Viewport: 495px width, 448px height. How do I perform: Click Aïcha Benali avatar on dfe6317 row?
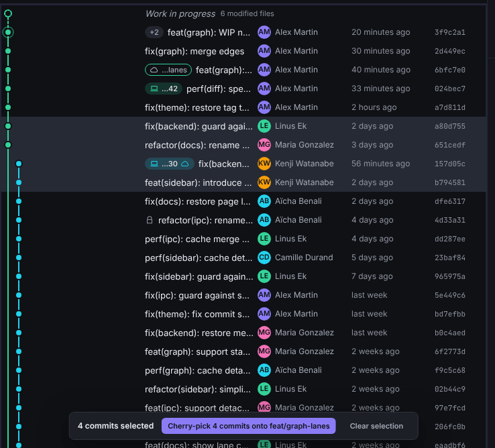point(264,201)
